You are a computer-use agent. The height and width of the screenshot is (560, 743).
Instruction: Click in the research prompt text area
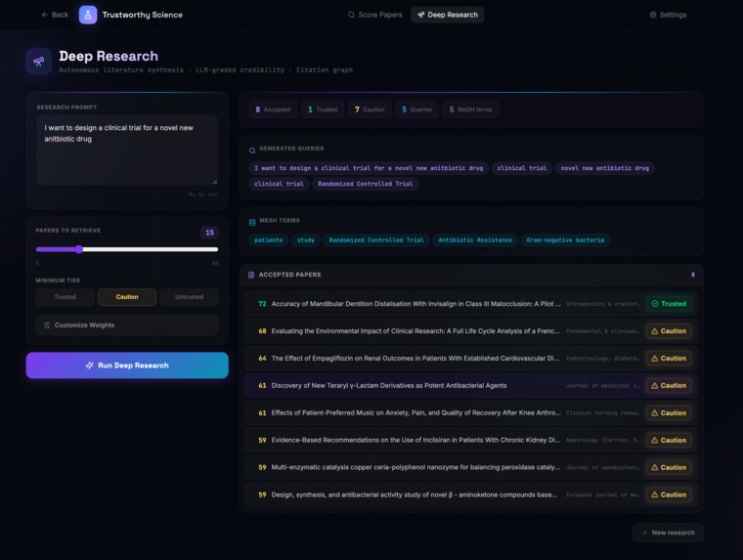pyautogui.click(x=127, y=150)
